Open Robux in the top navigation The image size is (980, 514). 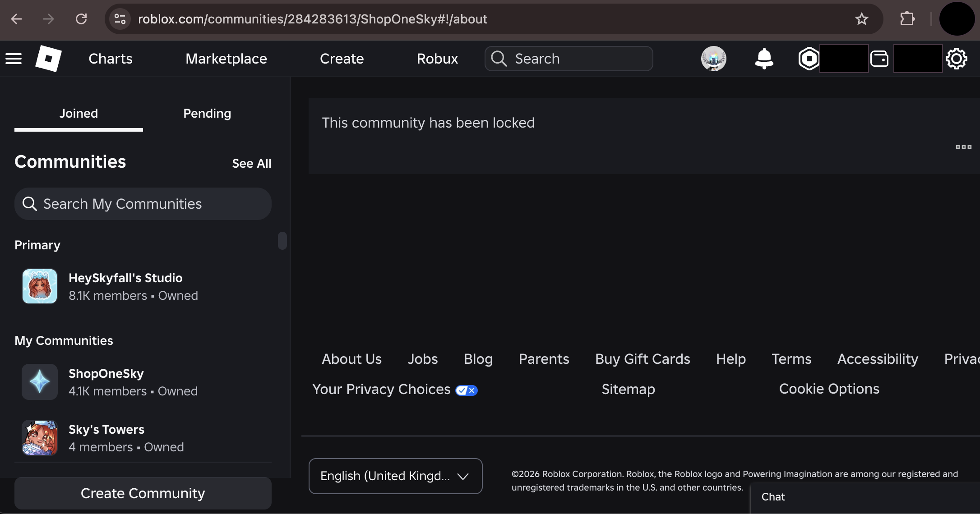[x=437, y=59]
